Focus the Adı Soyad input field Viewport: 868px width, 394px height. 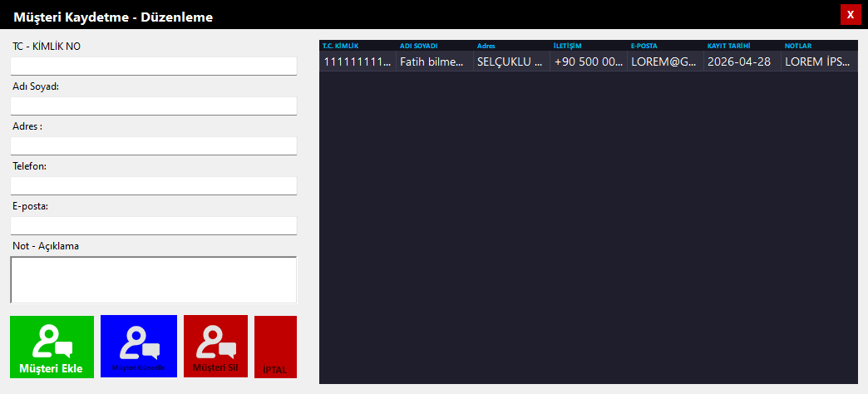click(x=153, y=106)
